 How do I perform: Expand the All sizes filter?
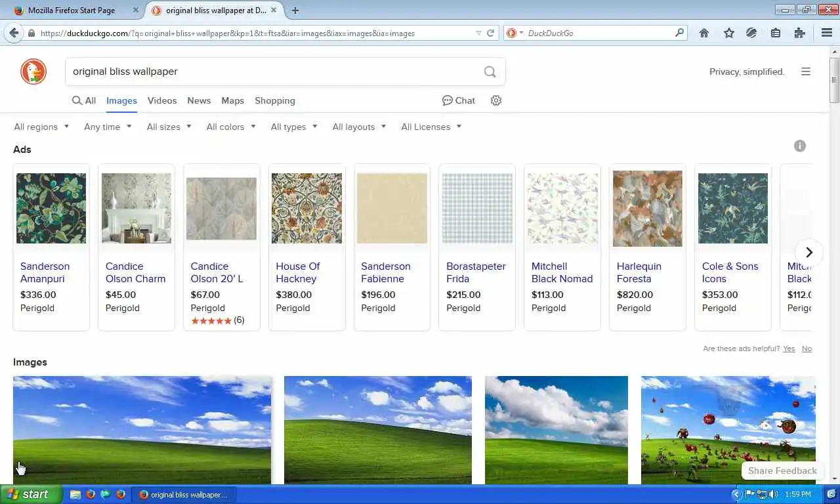169,127
